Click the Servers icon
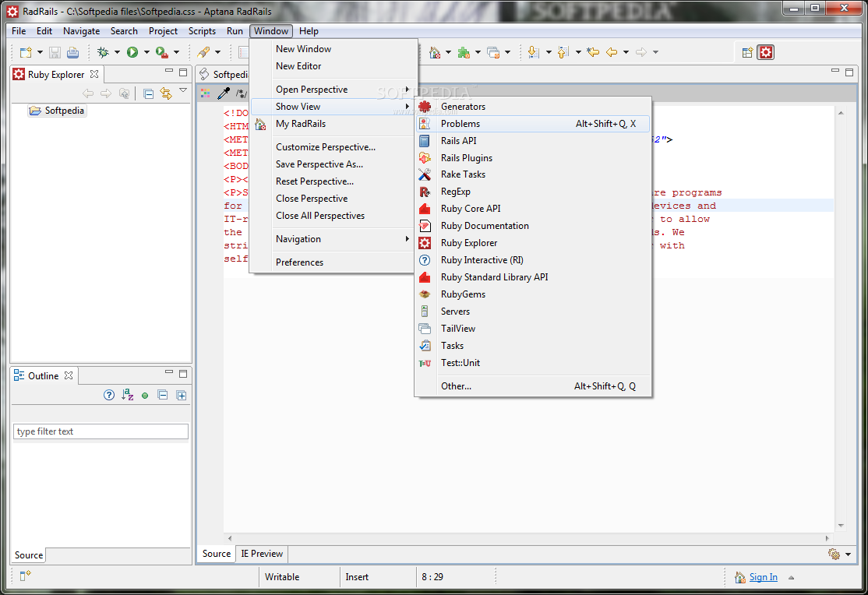The height and width of the screenshot is (595, 868). (425, 312)
